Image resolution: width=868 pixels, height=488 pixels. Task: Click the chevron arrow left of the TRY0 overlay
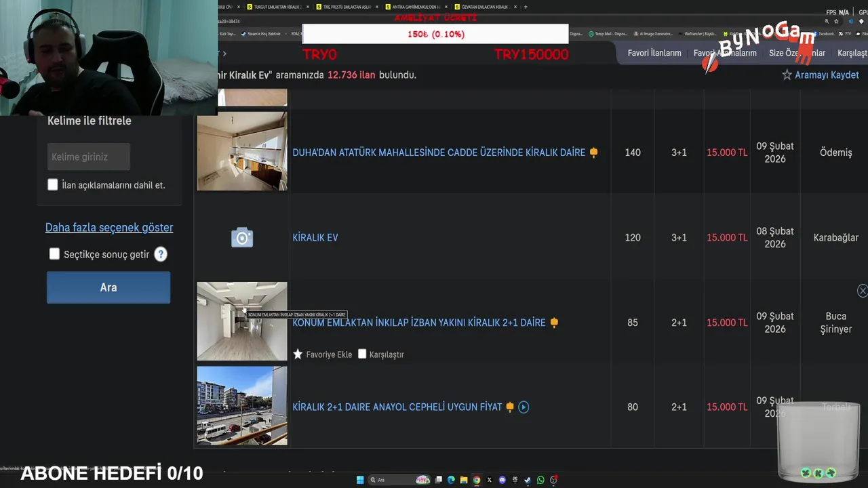click(224, 53)
